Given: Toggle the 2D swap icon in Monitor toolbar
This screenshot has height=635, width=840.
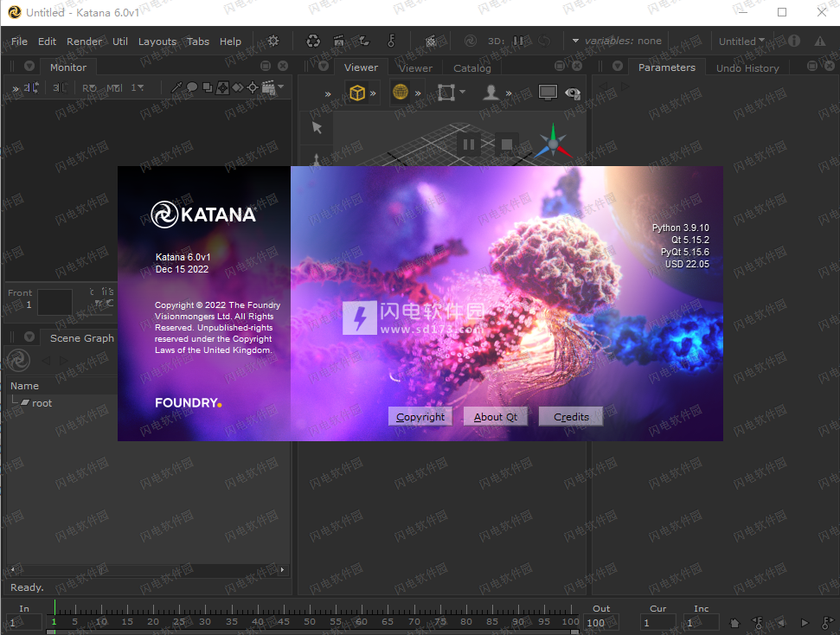Looking at the screenshot, I should (30, 87).
